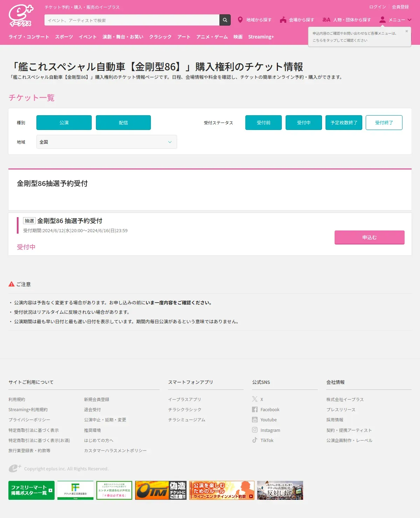Open プレスリリース footer link
This screenshot has width=420, height=518.
pyautogui.click(x=341, y=409)
